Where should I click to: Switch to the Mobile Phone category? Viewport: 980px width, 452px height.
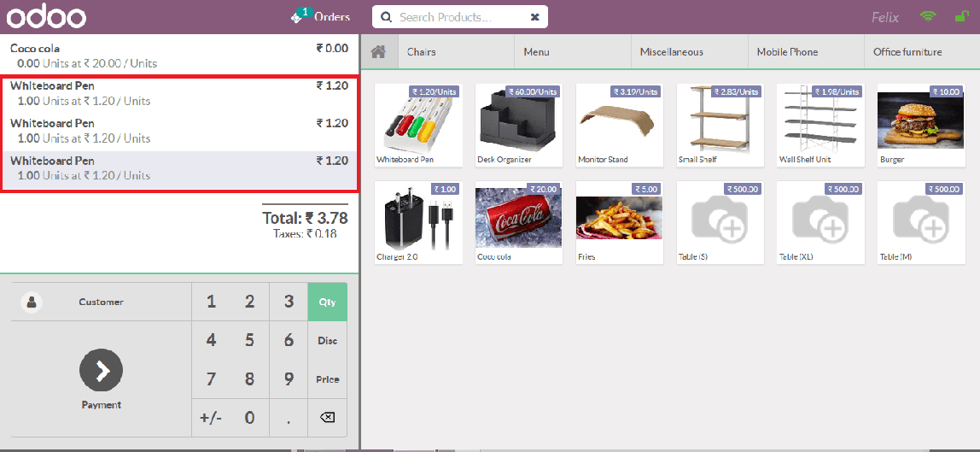pyautogui.click(x=806, y=52)
